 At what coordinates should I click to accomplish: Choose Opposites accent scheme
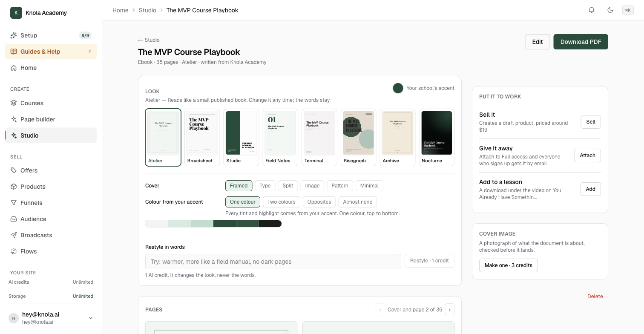point(319,202)
